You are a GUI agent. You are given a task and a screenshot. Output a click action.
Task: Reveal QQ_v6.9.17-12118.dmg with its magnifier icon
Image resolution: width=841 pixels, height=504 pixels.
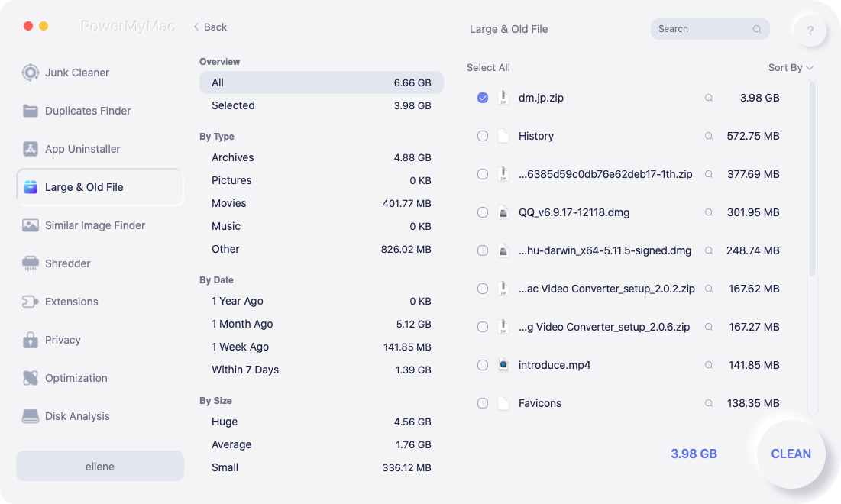[x=709, y=212]
